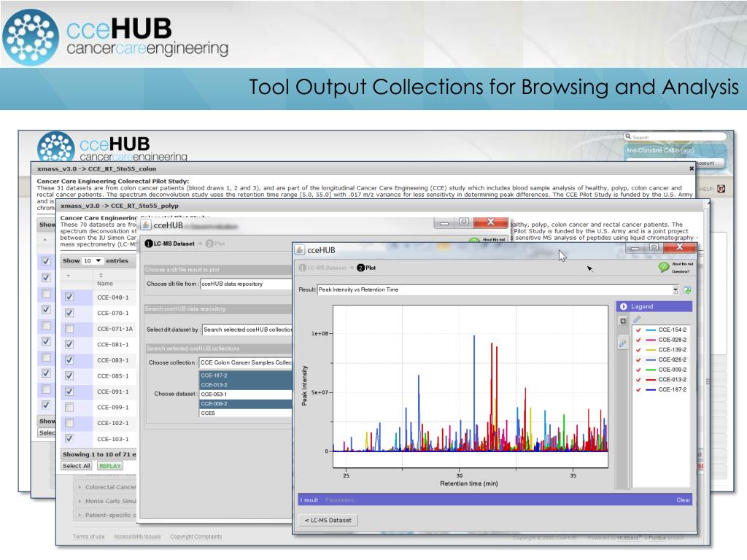This screenshot has width=747, height=560.
Task: Click step 1 LC-MS Dataset indicator in dataset window
Action: tap(169, 244)
